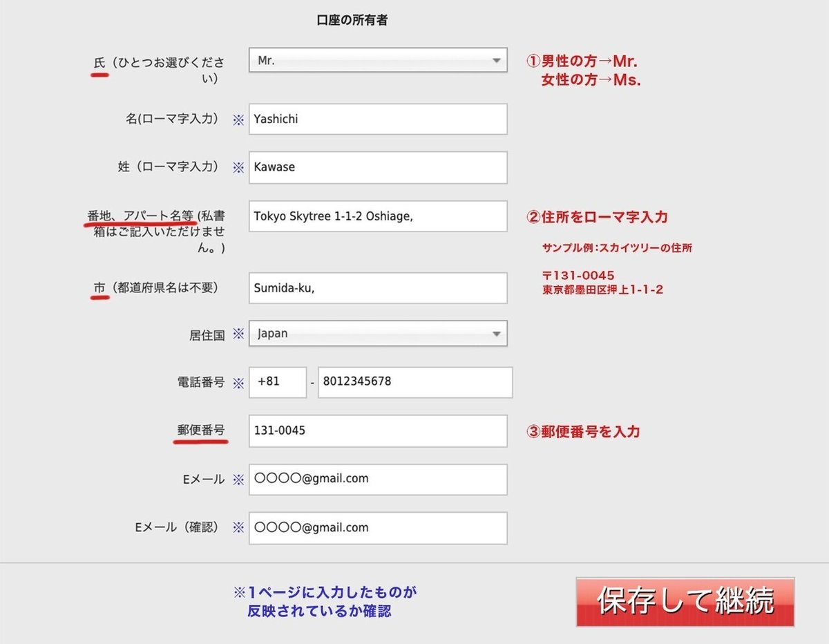829x644 pixels.
Task: Click the postal code field 131-0045
Action: point(378,430)
